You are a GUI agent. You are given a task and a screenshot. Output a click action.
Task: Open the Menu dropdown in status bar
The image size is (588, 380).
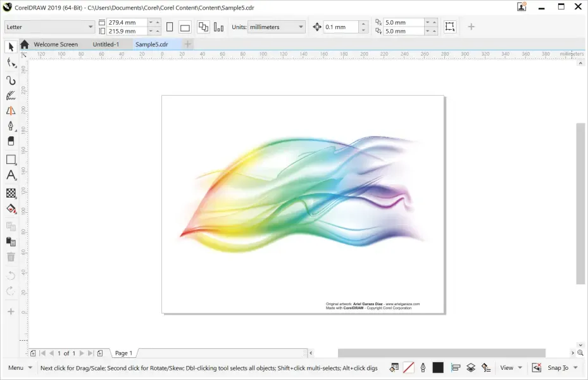point(20,368)
